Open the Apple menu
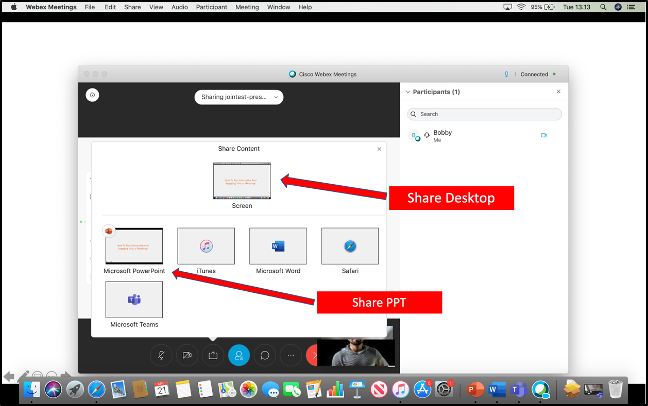The image size is (648, 406). [x=14, y=7]
